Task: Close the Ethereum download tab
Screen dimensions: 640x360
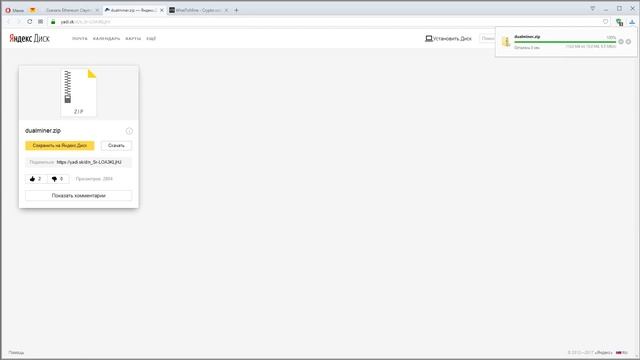Action: (97, 10)
